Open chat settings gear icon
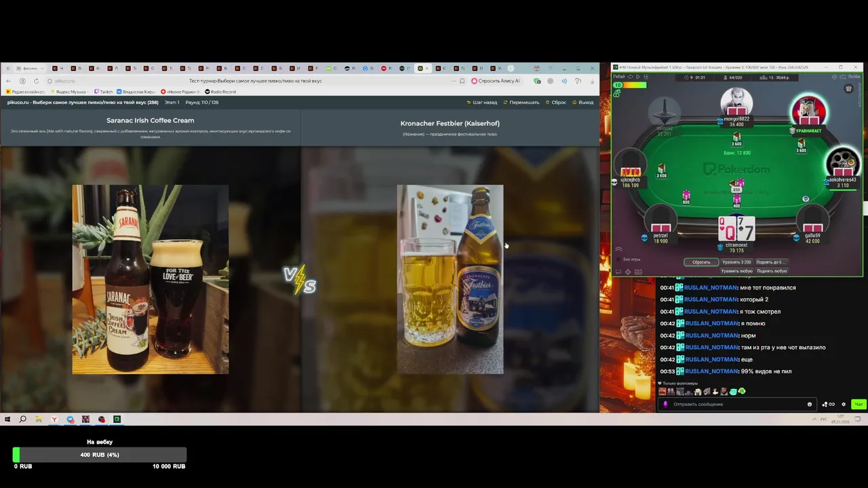Image resolution: width=868 pixels, height=488 pixels. 844,405
